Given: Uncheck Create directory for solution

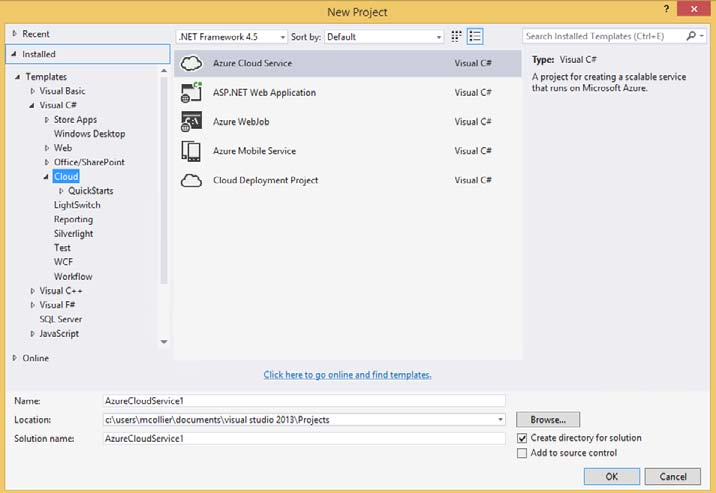Looking at the screenshot, I should 522,438.
